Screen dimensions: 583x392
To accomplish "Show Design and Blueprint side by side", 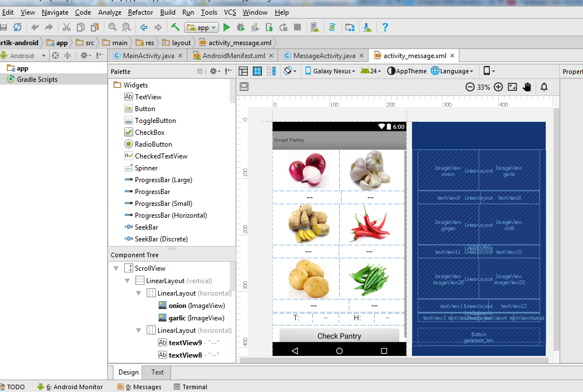I will click(271, 71).
